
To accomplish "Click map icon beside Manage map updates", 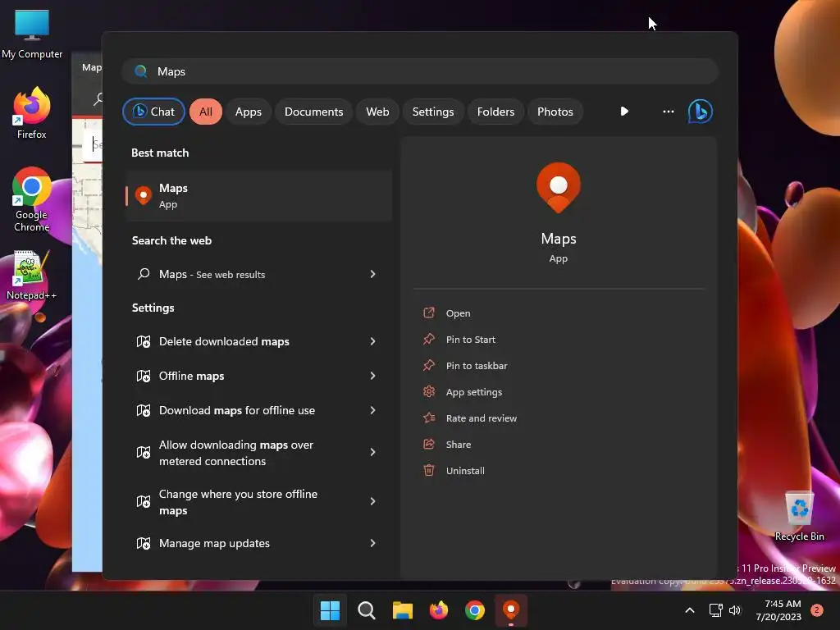I will point(143,543).
